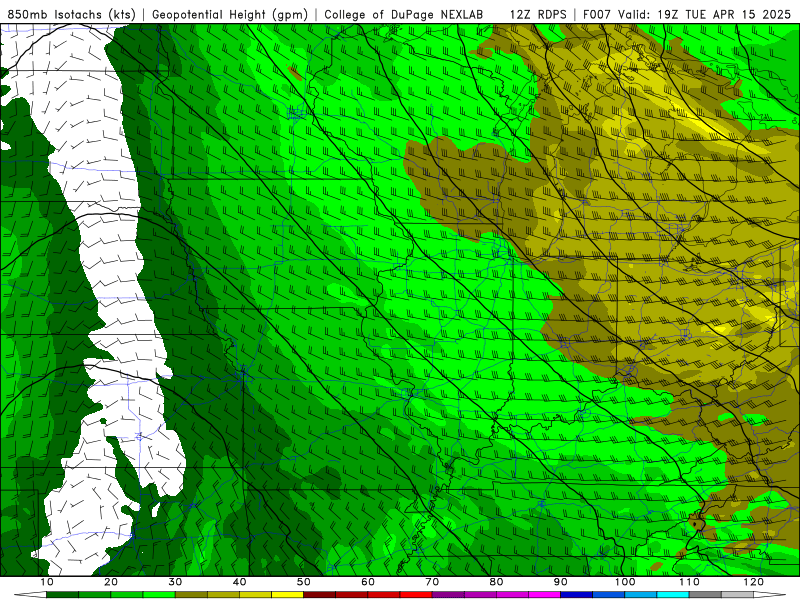Click the "College of DuPage NEXLAB" label

click(404, 14)
